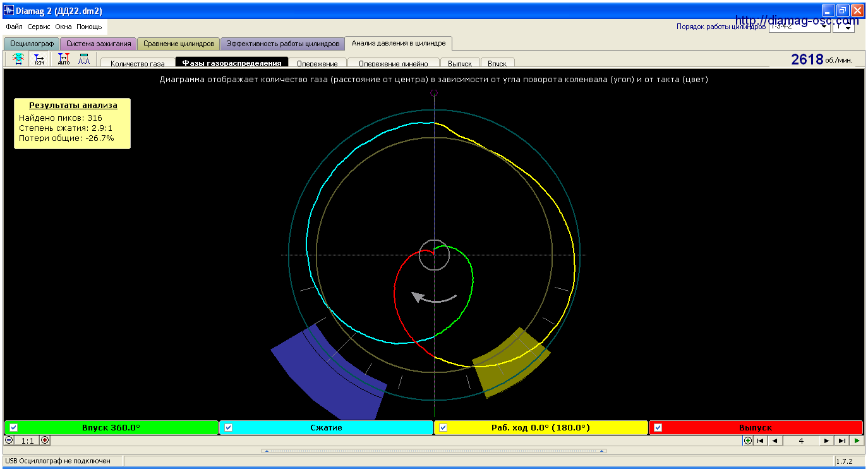868x469 pixels.
Task: Jump to the last frame
Action: coord(841,441)
